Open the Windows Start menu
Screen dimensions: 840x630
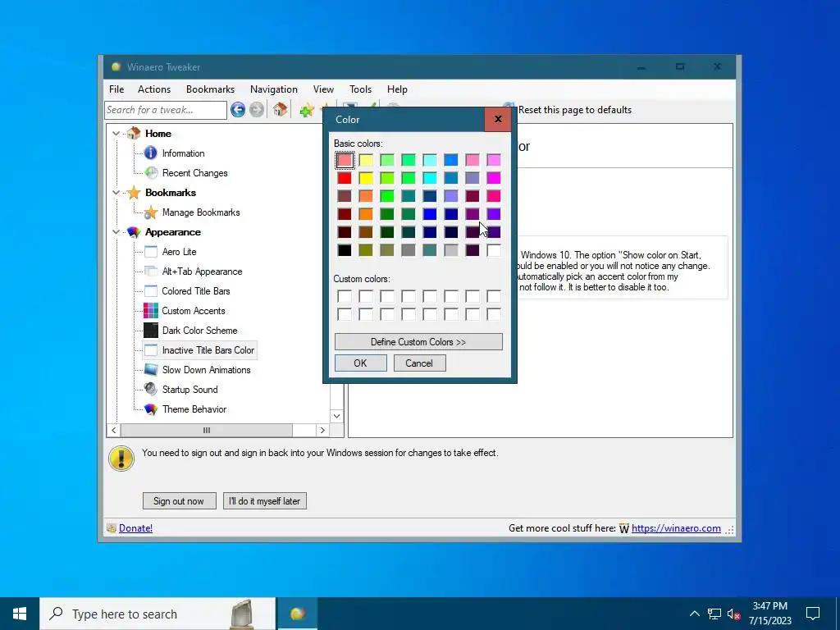coord(20,614)
